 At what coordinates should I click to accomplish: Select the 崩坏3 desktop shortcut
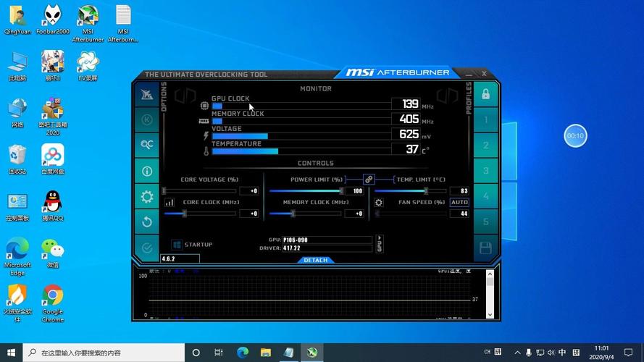(x=53, y=66)
